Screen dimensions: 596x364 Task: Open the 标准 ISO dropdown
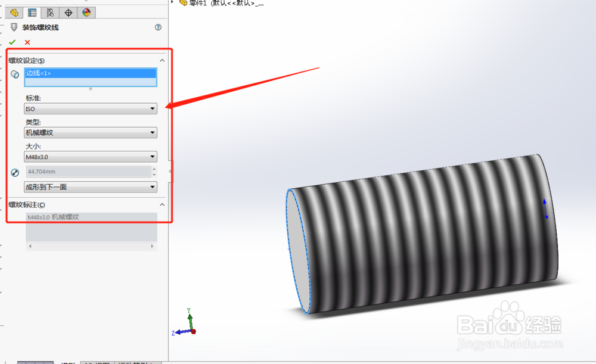point(91,109)
